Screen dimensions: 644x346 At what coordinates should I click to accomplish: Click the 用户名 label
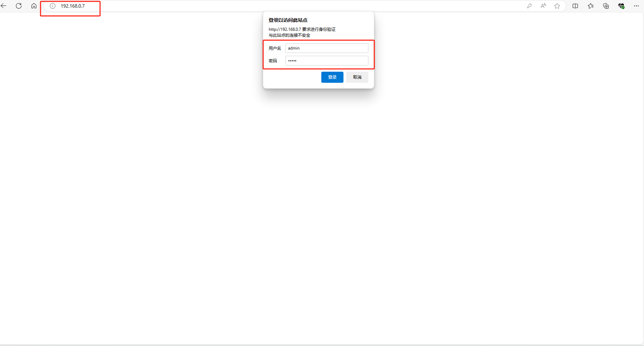pyautogui.click(x=275, y=48)
